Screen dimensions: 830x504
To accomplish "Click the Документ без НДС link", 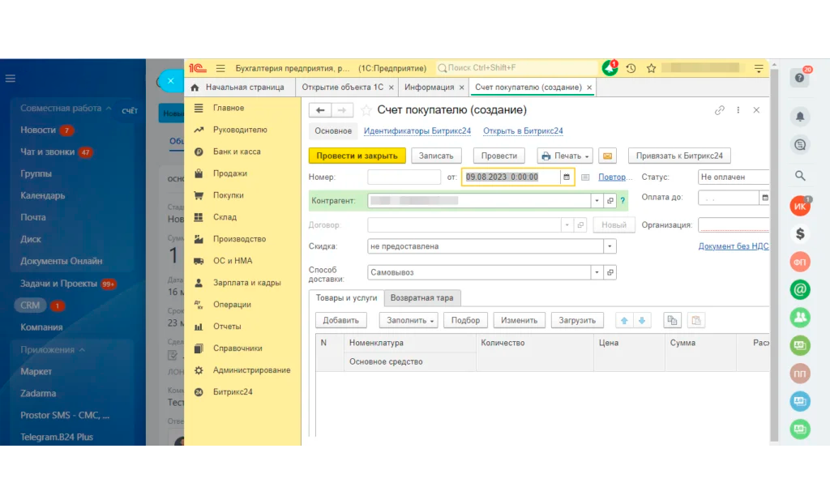I will click(733, 246).
